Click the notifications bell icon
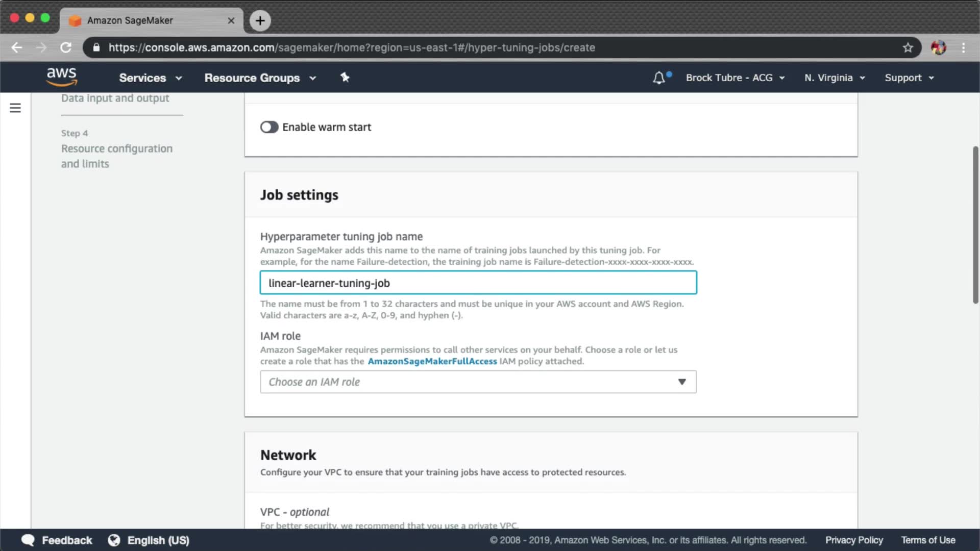This screenshot has height=551, width=980. 659,78
